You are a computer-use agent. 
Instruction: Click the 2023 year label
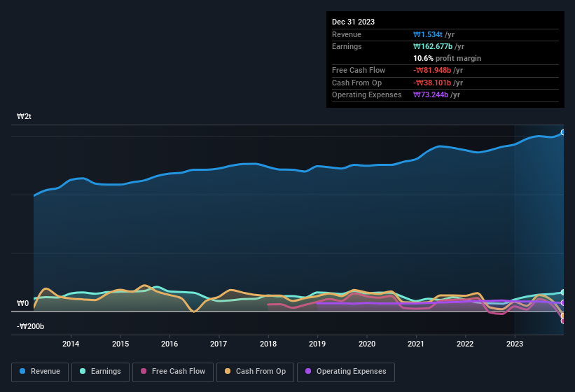click(x=515, y=344)
